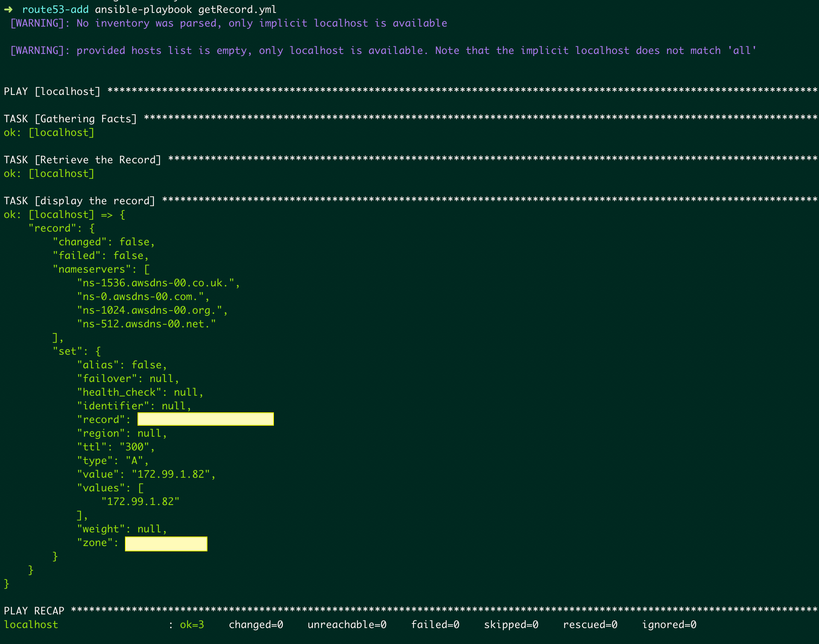Click the 'TASK [Gathering Facts]' line
Screen dimensions: 819x644
(x=410, y=119)
